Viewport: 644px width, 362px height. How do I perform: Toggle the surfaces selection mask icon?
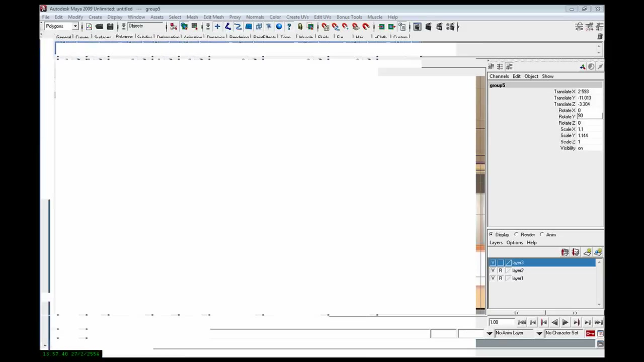pos(249,26)
